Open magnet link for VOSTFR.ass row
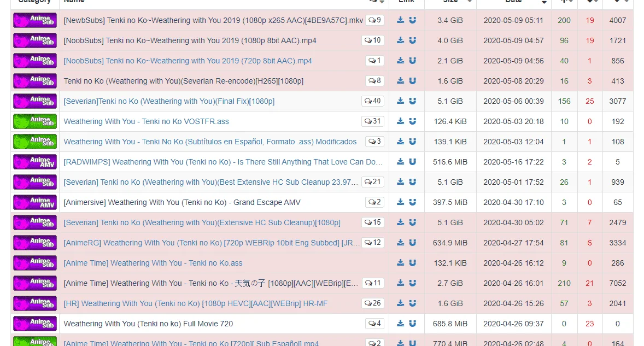 pyautogui.click(x=413, y=121)
